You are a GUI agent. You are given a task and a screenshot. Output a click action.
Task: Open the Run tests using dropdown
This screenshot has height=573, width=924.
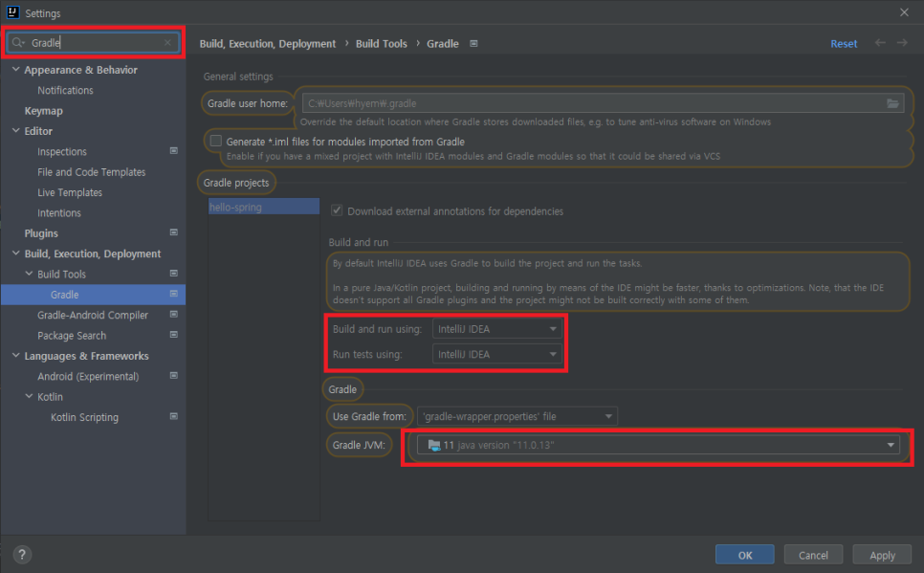coord(496,354)
